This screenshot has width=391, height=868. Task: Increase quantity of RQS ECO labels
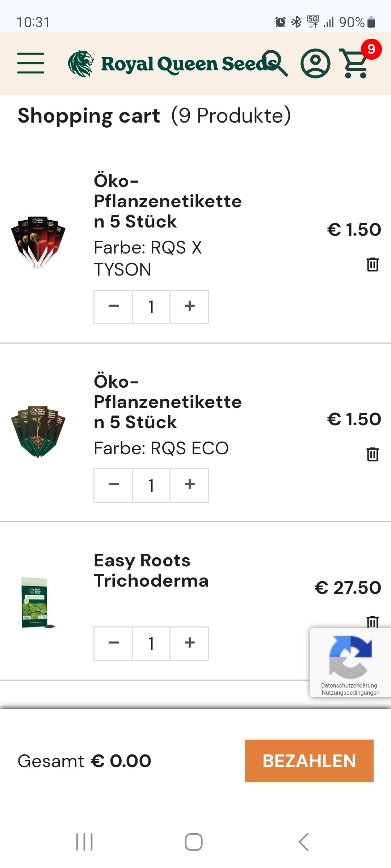pos(189,485)
